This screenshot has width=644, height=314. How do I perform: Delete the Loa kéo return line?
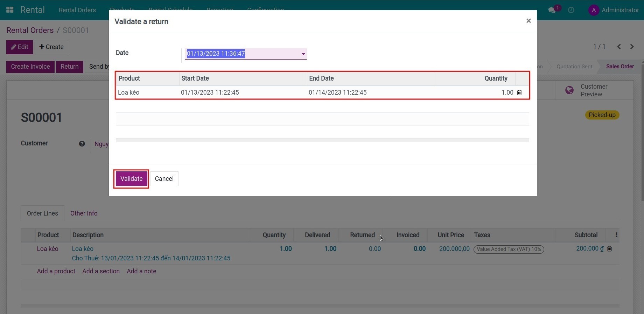pos(519,93)
